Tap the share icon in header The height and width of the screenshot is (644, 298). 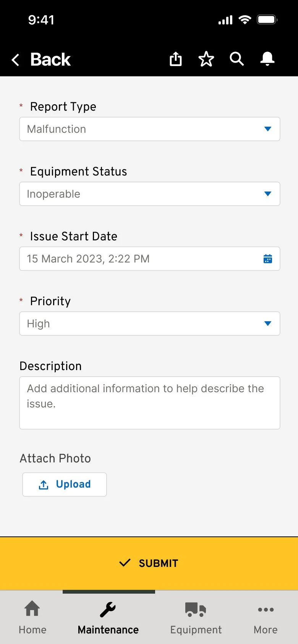(x=176, y=59)
